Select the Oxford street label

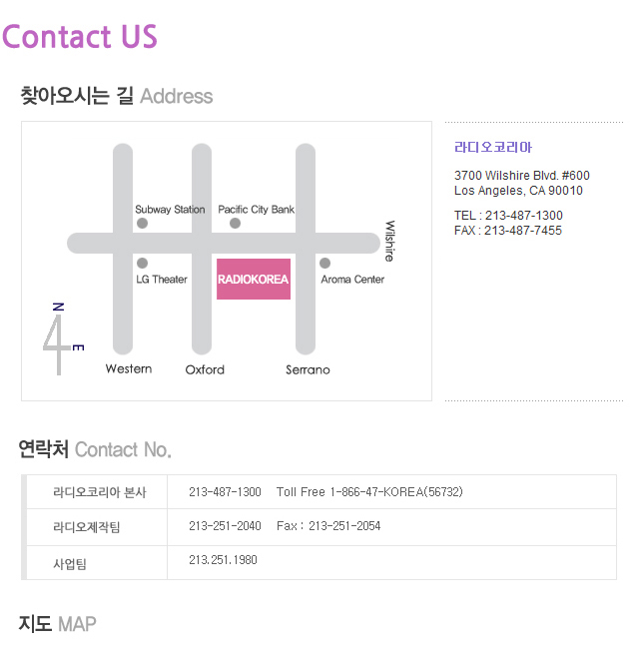click(205, 369)
